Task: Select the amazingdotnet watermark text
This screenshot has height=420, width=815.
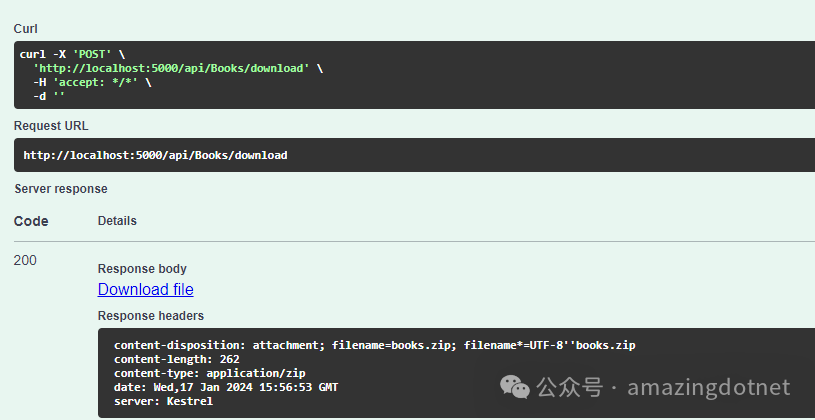Action: click(x=709, y=387)
